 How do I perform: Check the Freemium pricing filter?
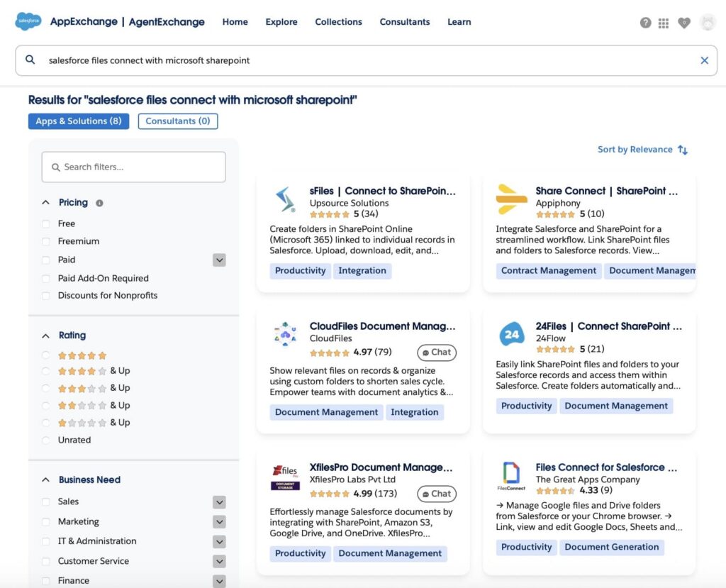(x=46, y=241)
